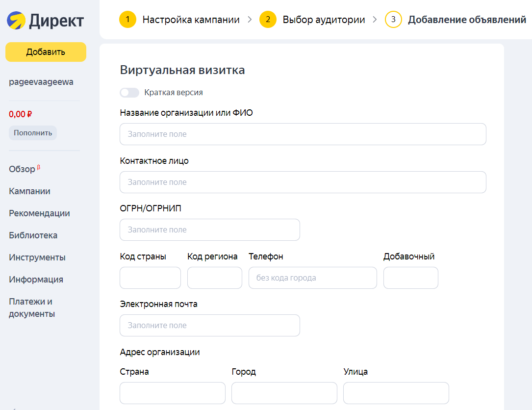This screenshot has height=410, width=532.
Task: Click the Пополнить button
Action: point(33,133)
